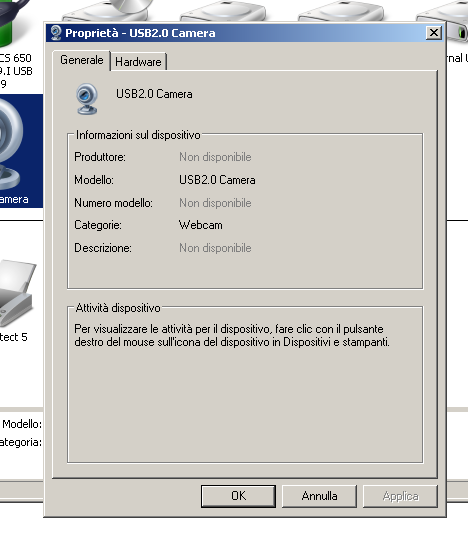The width and height of the screenshot is (468, 542).
Task: Click the first drive icon above the dialog
Action: click(x=105, y=11)
